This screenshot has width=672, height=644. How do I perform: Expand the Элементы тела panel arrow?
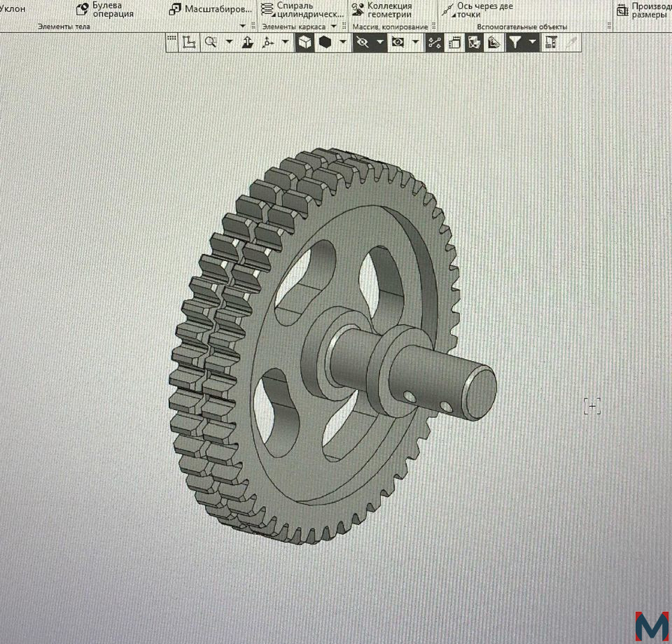pos(243,26)
